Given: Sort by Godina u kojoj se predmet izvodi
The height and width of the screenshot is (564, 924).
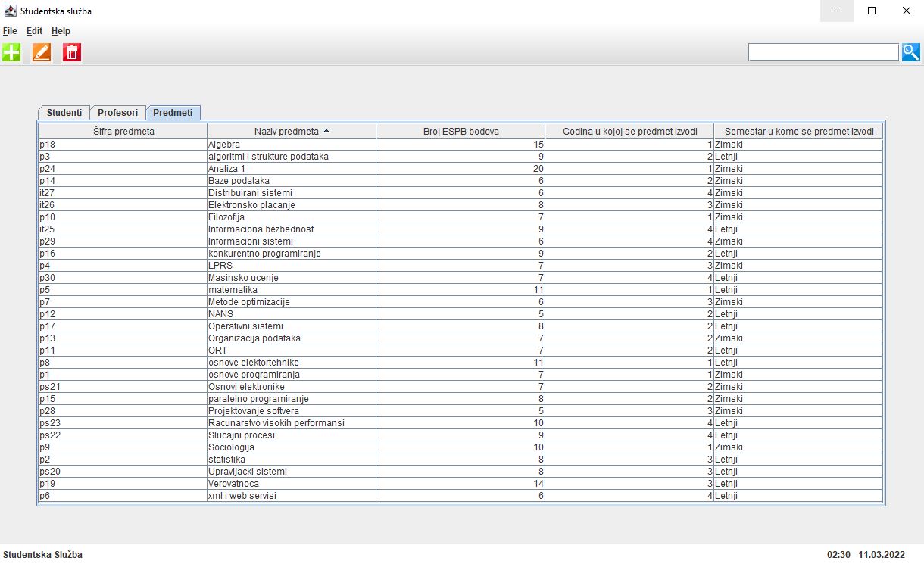Looking at the screenshot, I should tap(629, 131).
